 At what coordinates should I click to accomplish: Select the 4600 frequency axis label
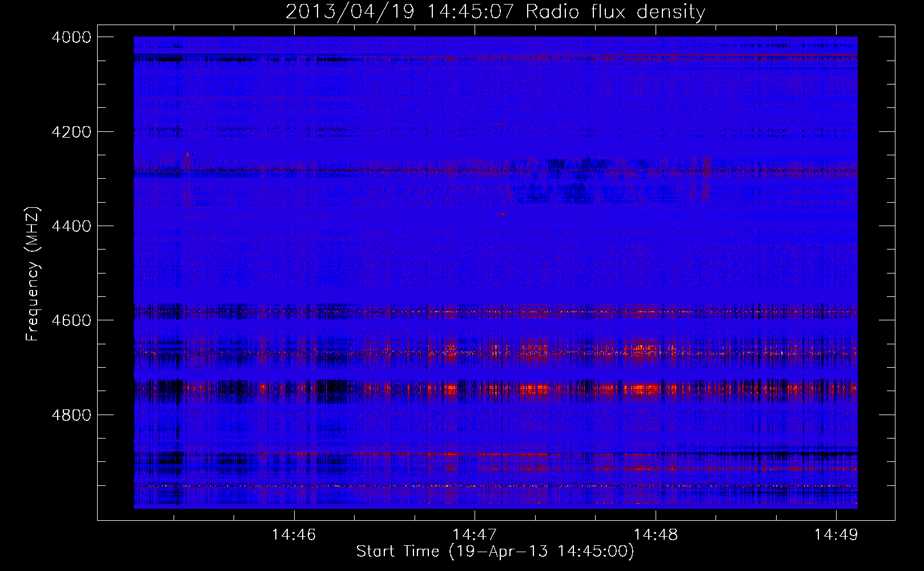click(x=71, y=320)
